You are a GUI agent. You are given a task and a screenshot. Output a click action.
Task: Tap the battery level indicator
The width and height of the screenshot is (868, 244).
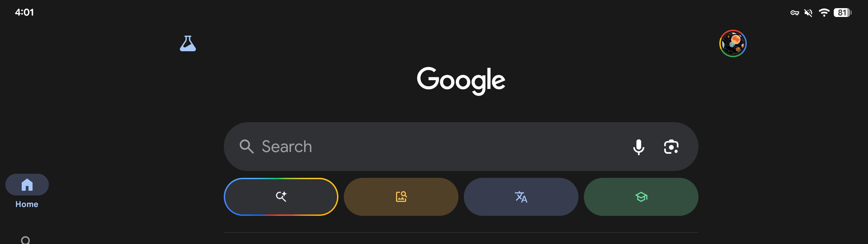(843, 13)
